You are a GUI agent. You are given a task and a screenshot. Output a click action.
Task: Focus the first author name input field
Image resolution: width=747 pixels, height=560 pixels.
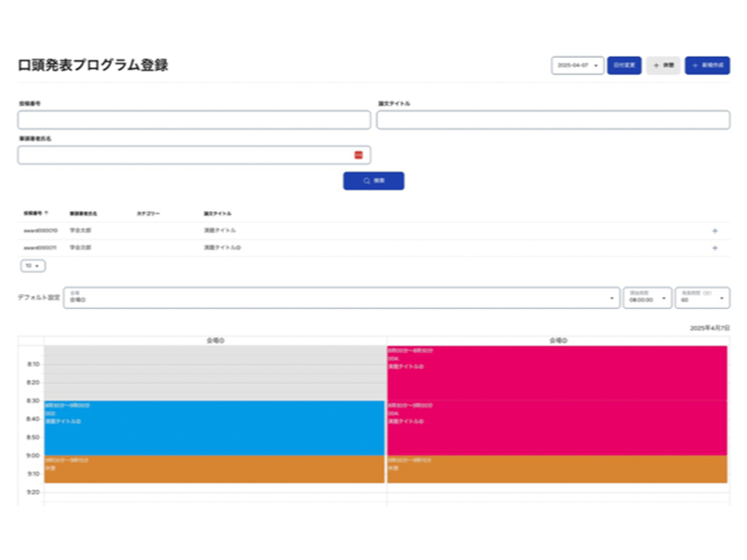[194, 155]
